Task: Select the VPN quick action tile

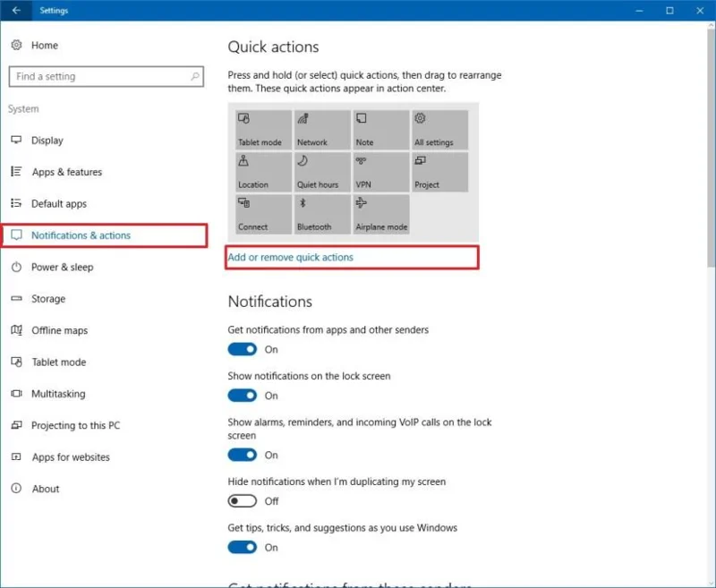Action: 381,172
